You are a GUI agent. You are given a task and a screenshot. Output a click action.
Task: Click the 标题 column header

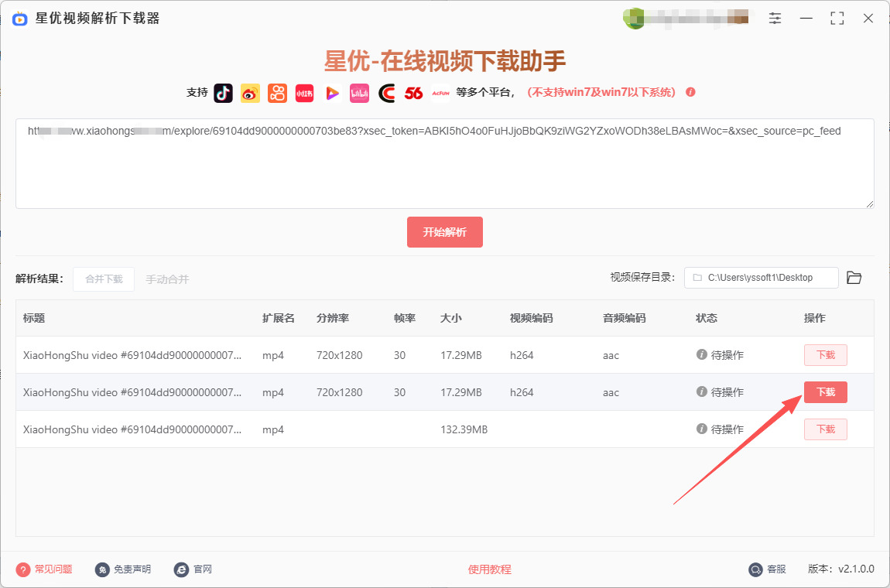tap(34, 319)
